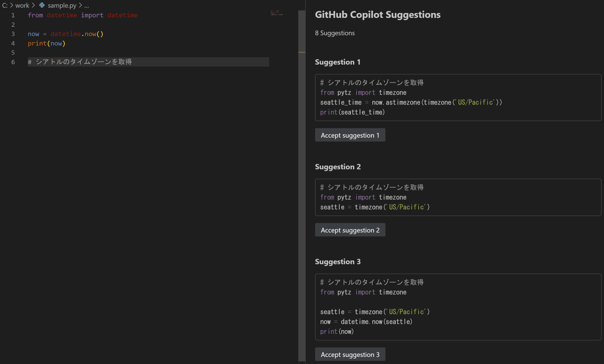Expand the work folder breadcrumb
This screenshot has height=364, width=604.
23,5
